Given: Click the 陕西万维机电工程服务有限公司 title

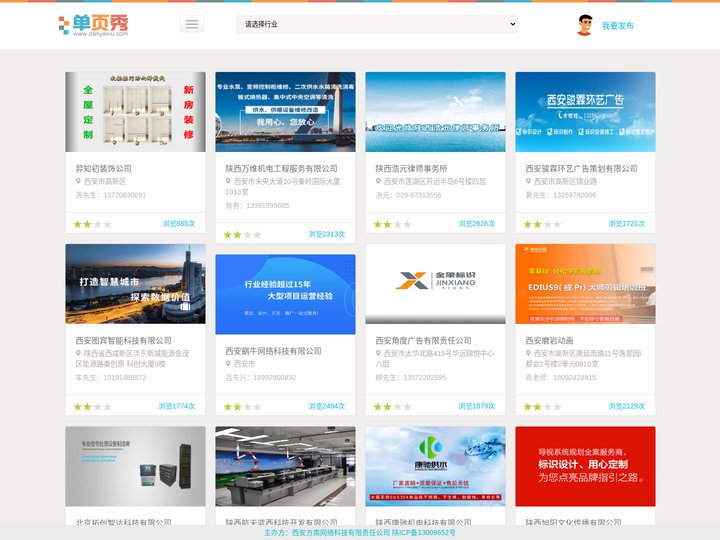Looking at the screenshot, I should point(281,169).
